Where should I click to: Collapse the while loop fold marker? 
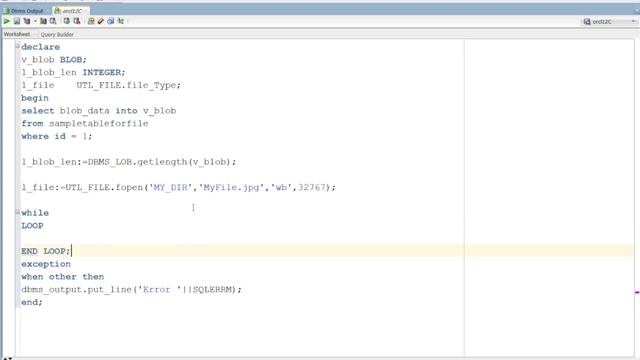coord(18,212)
